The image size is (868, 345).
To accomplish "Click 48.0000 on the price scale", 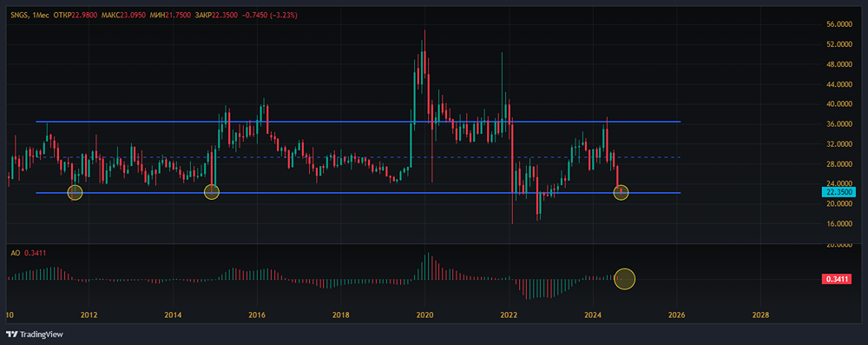I will point(838,64).
